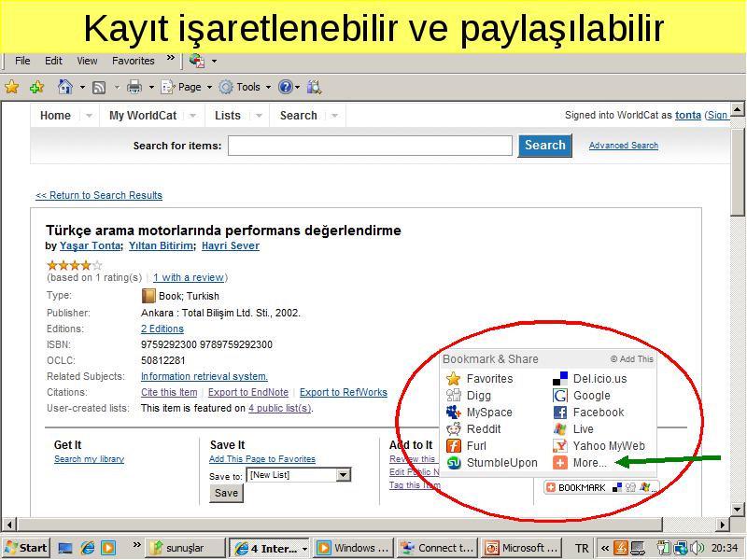Screen dimensions: 747x560
Task: Open the browser Help icon
Action: click(x=285, y=87)
